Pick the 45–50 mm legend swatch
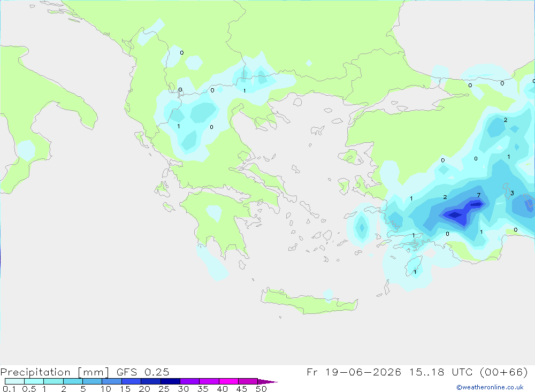Viewport: 535px width, 392px height. coord(248,381)
